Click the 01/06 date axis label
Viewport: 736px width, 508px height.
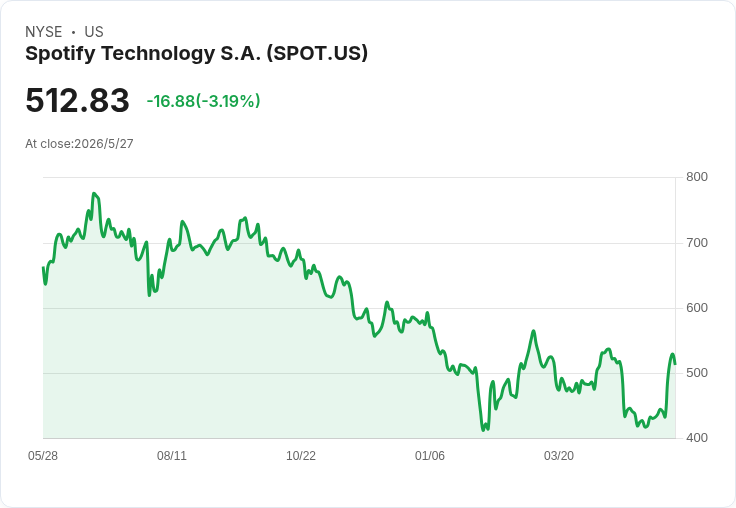[429, 455]
